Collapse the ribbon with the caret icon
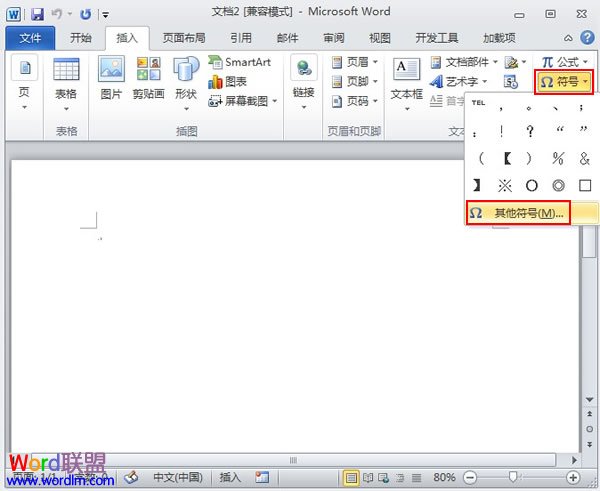The height and width of the screenshot is (491, 600). click(x=568, y=38)
